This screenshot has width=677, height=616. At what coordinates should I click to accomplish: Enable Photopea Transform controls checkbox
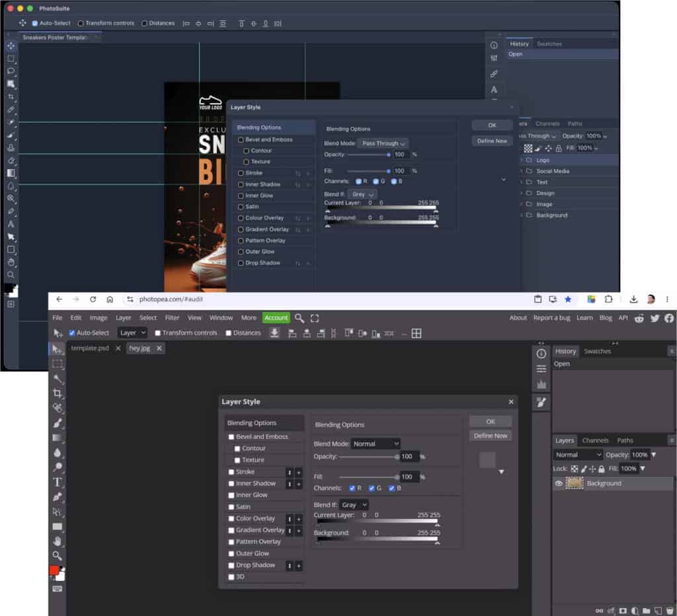pyautogui.click(x=158, y=333)
